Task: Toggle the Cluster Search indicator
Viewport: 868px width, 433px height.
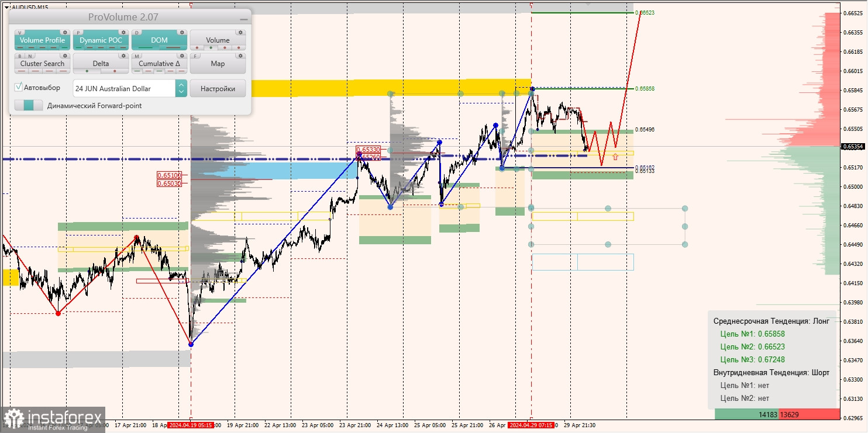Action: pos(42,64)
